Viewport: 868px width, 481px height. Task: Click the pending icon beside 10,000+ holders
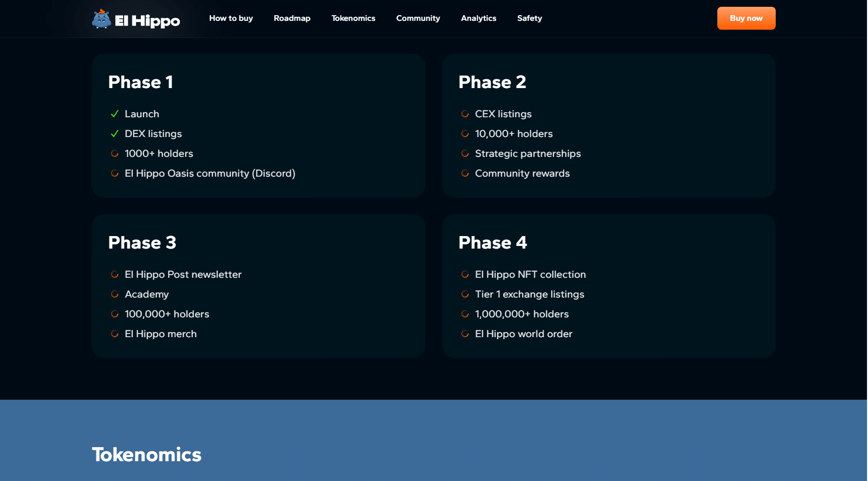(465, 133)
